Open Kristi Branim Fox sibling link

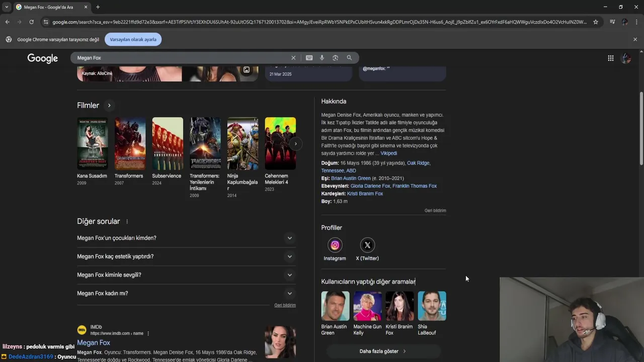(x=365, y=194)
